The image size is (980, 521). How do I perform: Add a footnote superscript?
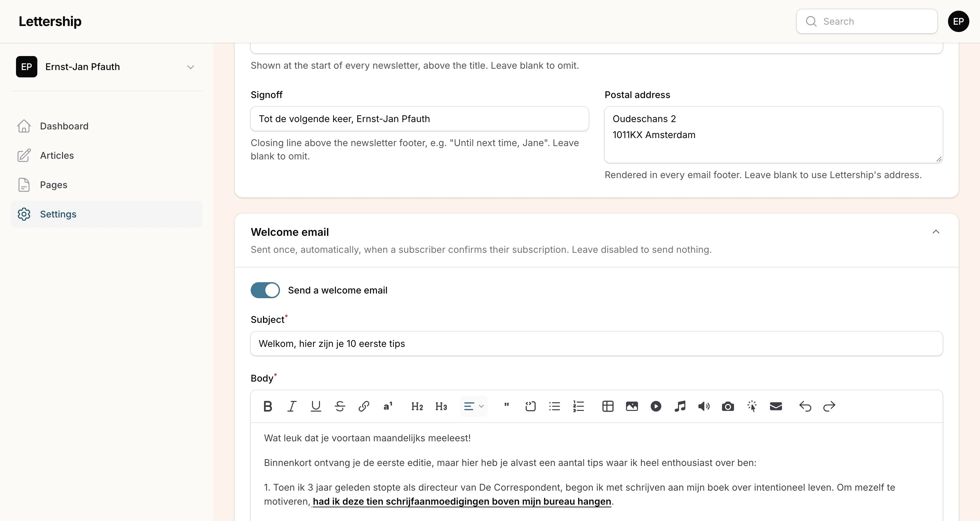pos(388,406)
